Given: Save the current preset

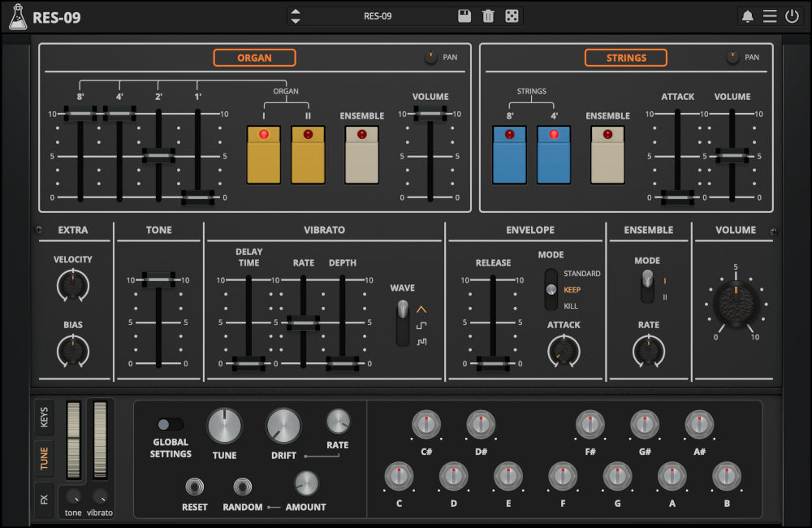Looking at the screenshot, I should point(464,15).
